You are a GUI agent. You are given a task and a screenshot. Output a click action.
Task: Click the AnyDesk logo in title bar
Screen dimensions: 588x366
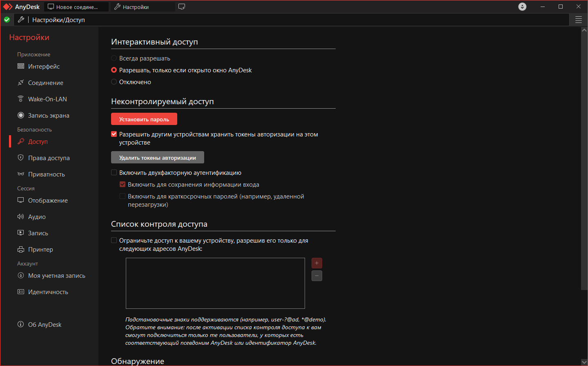[8, 7]
